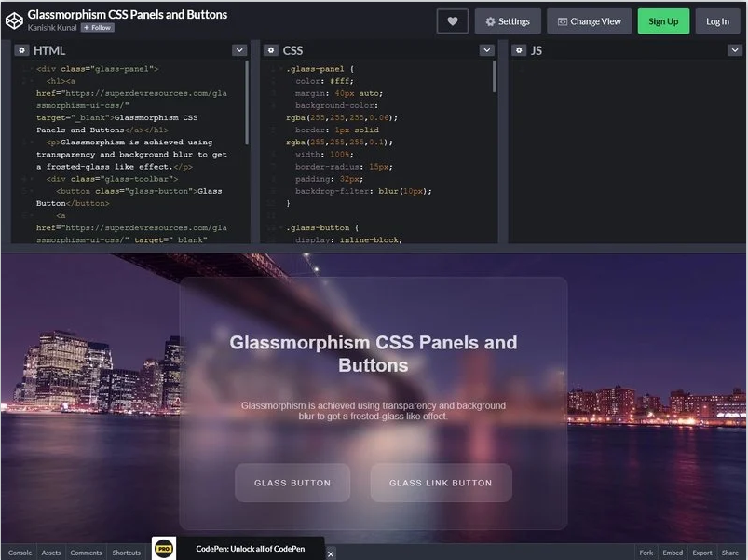This screenshot has height=560, width=748.
Task: Click the Fork button in footer
Action: pos(646,553)
